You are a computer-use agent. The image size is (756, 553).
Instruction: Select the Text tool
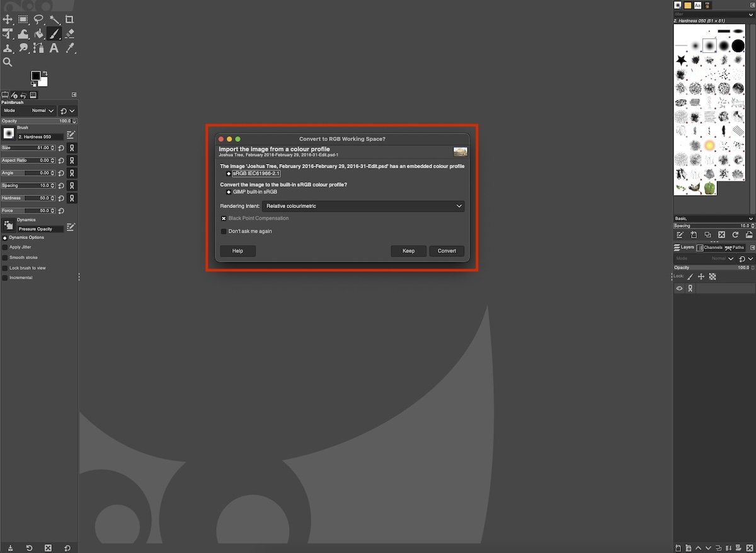[x=53, y=48]
